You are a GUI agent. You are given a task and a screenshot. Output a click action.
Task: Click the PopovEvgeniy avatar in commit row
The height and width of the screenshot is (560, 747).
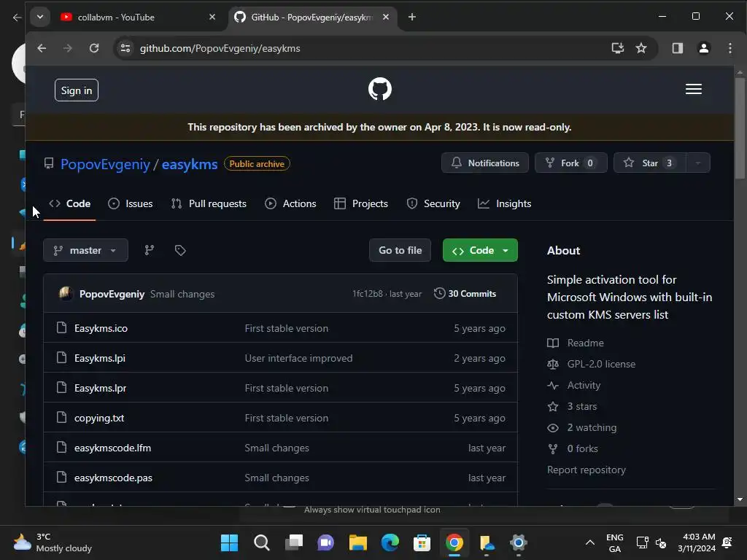pyautogui.click(x=66, y=294)
